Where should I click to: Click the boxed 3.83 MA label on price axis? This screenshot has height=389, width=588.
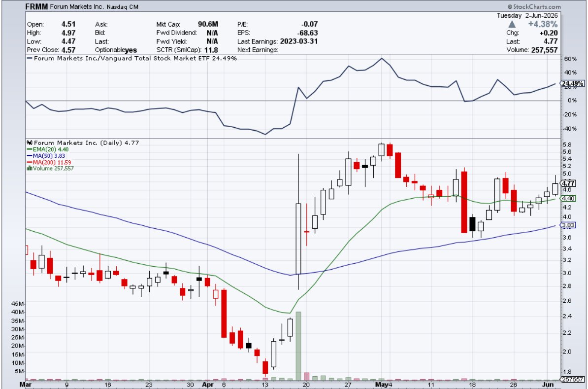click(x=568, y=225)
